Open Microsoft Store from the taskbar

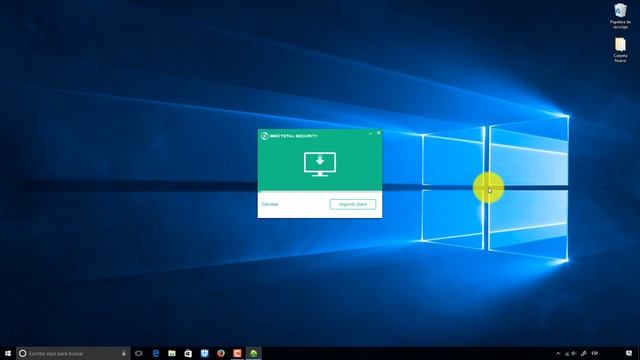(x=188, y=353)
